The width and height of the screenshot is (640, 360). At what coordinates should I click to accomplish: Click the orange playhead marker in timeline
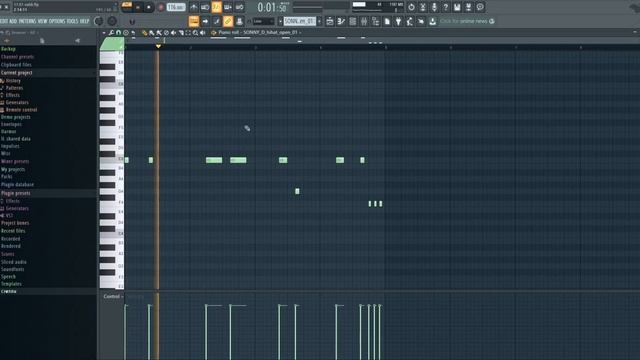tap(158, 47)
